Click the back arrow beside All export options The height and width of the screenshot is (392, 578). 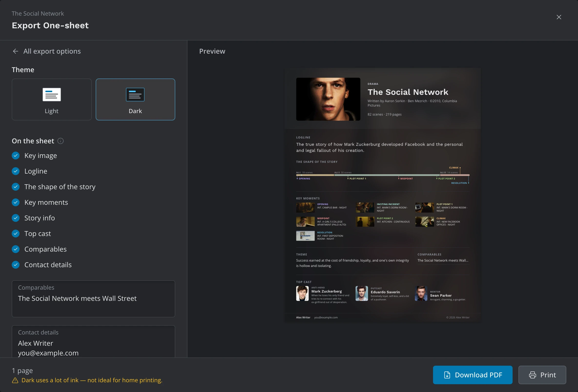click(x=15, y=51)
